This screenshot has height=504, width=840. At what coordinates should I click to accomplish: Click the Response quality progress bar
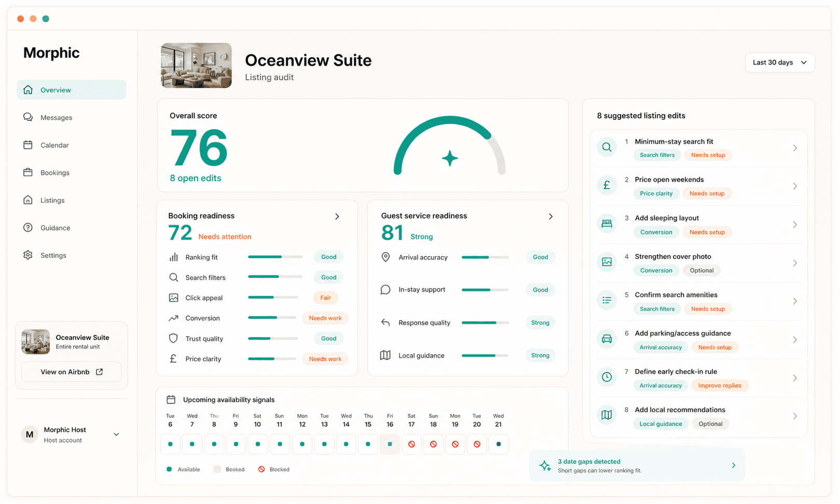coord(485,323)
